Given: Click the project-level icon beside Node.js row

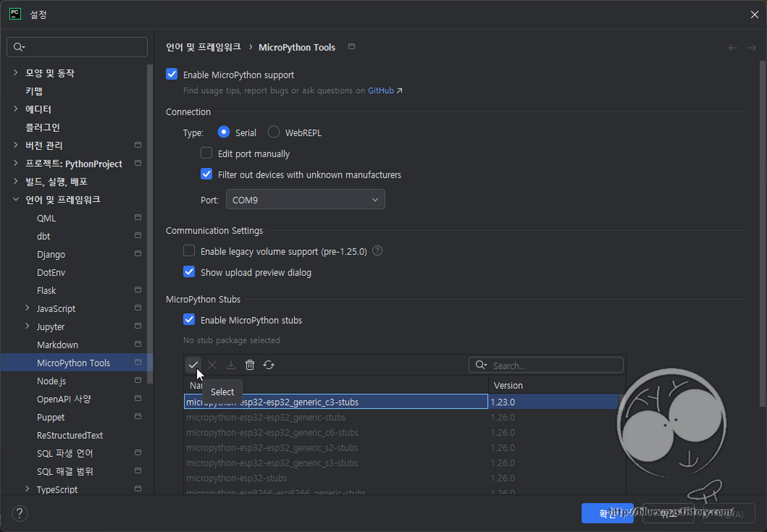Looking at the screenshot, I should click(x=138, y=380).
